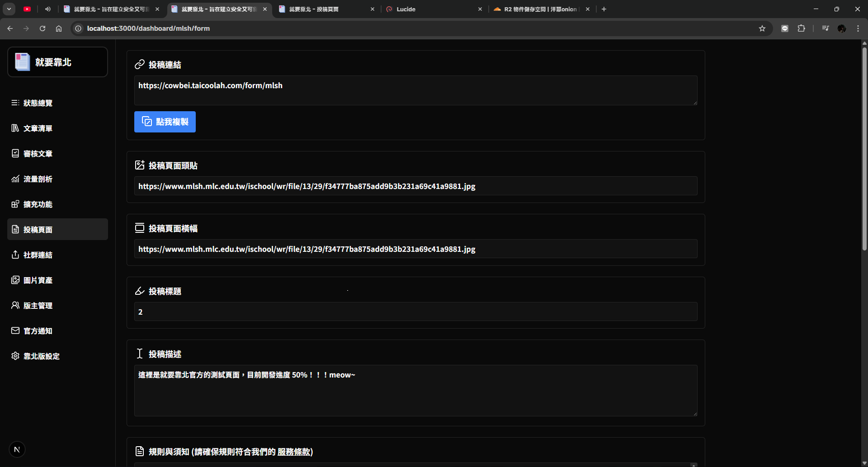Image resolution: width=868 pixels, height=467 pixels.
Task: Click the 投稿頁面頭貼 URL field
Action: click(x=415, y=186)
